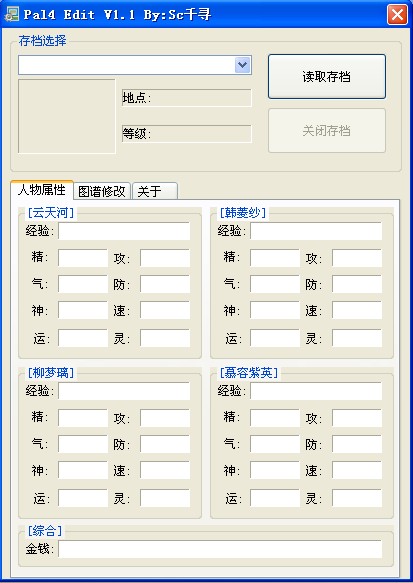Click 柳梦璃's 攻 input field

165,418
